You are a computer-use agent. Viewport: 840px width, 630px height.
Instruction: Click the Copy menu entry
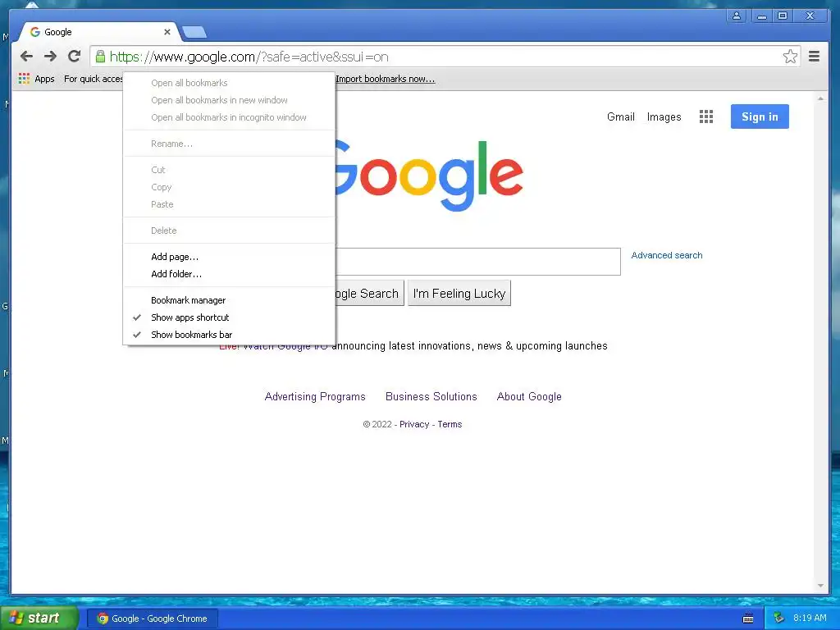(230, 187)
